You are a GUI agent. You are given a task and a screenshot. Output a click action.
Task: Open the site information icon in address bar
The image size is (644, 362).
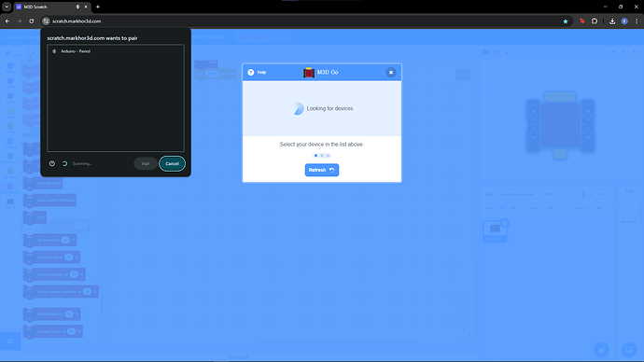tap(46, 21)
